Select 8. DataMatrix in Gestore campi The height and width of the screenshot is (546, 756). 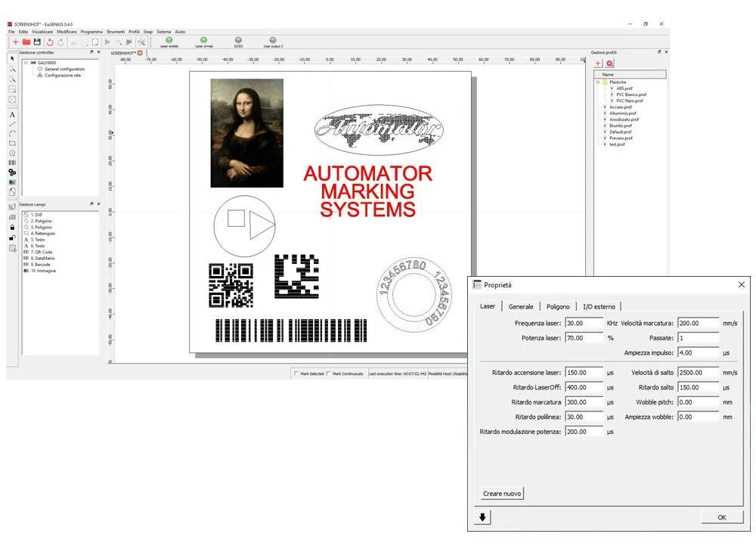point(43,258)
